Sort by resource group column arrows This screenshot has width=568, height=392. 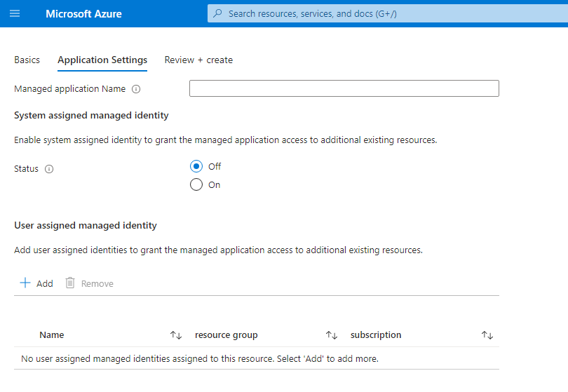[332, 335]
